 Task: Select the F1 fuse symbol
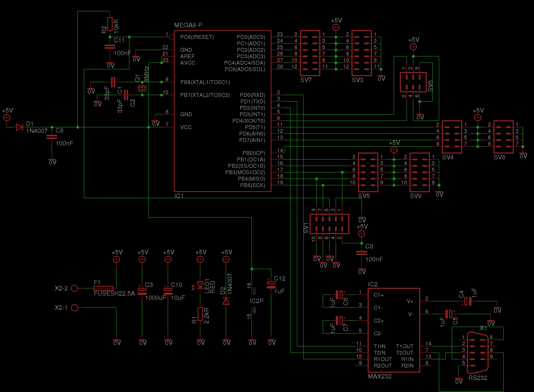(x=103, y=288)
